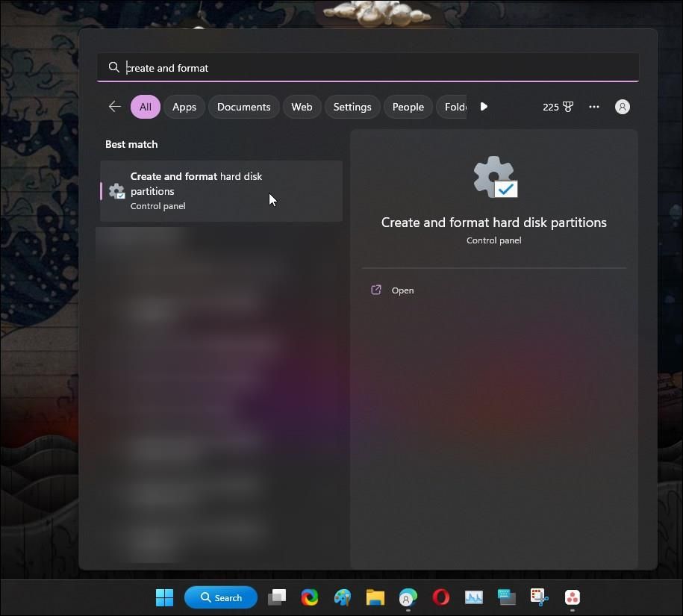This screenshot has height=616, width=683.
Task: Click the preview title Create and format text
Action: click(x=493, y=223)
